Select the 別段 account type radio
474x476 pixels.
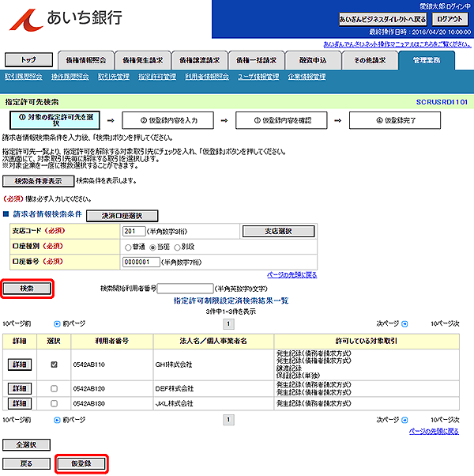tap(177, 247)
